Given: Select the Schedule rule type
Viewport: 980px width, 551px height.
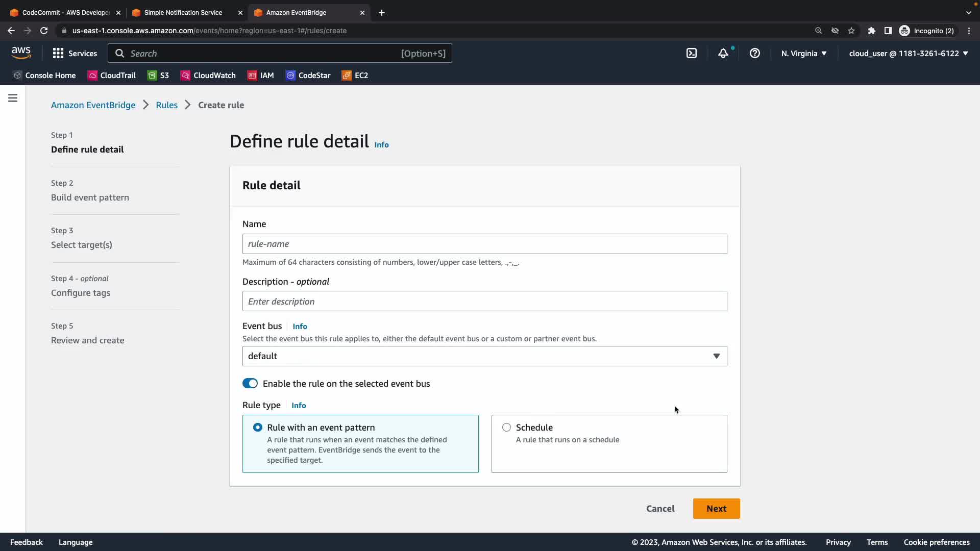Looking at the screenshot, I should 506,428.
